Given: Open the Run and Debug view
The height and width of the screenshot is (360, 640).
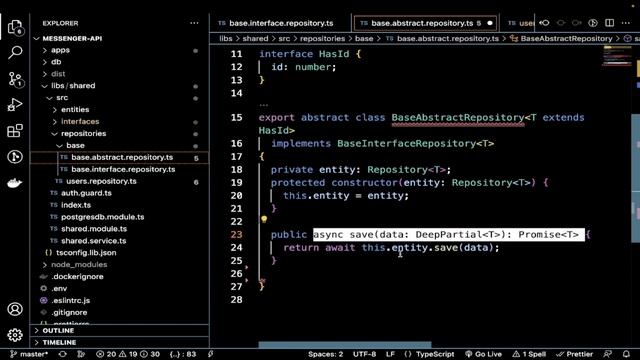Looking at the screenshot, I should 15,105.
